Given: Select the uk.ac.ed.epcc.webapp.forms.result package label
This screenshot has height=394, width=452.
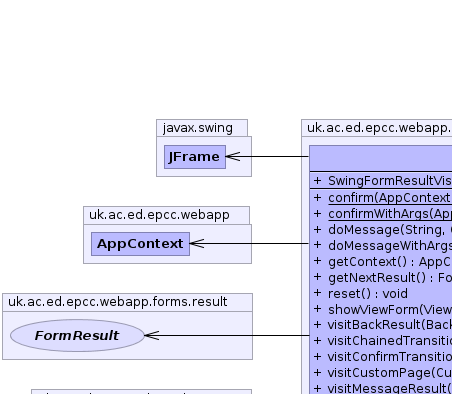Looking at the screenshot, I should point(118,302).
